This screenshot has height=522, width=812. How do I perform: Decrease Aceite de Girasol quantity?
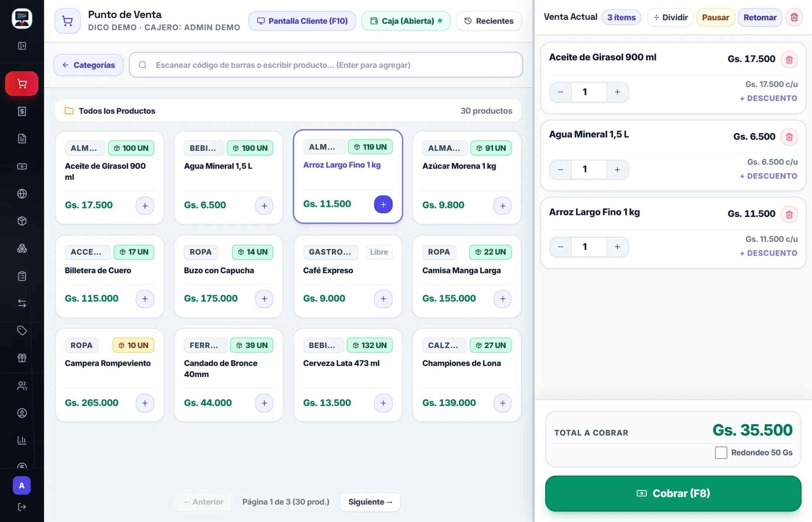click(x=561, y=92)
